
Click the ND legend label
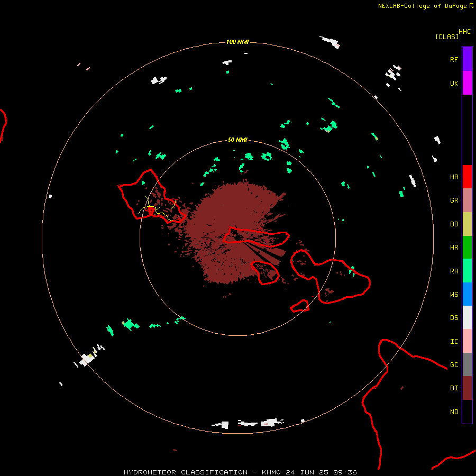tap(454, 412)
